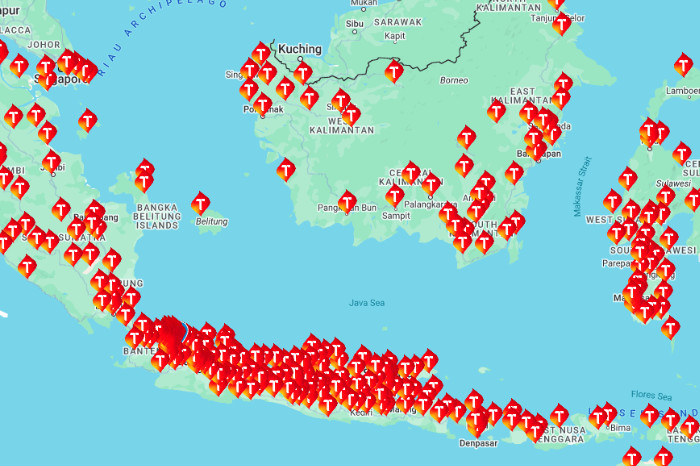Click the Kuching city label
Screen dimensions: 700x466
click(300, 49)
